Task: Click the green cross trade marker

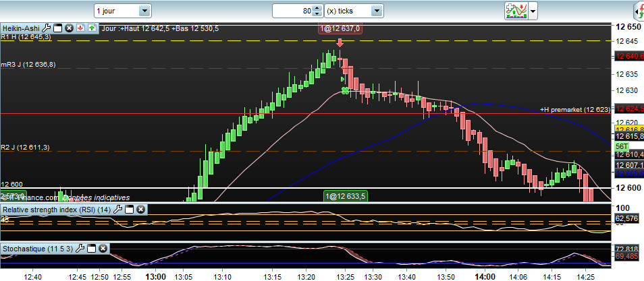Action: (x=345, y=90)
